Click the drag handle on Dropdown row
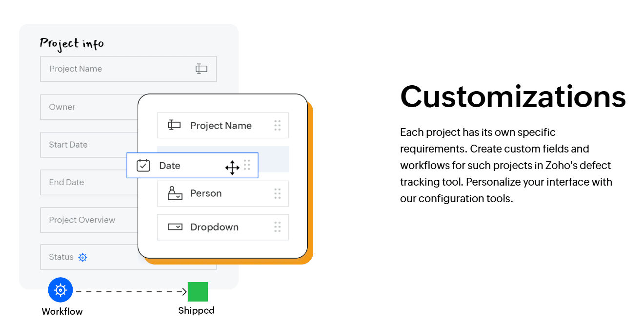 pyautogui.click(x=277, y=227)
